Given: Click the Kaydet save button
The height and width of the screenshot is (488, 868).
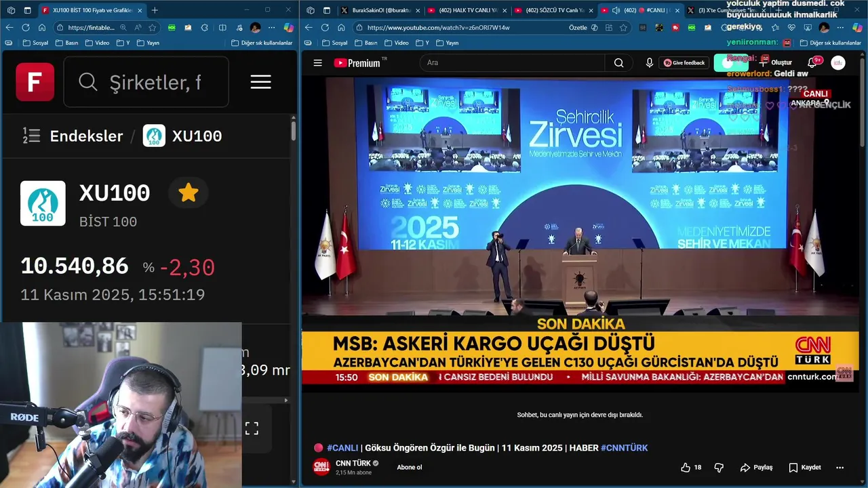Looking at the screenshot, I should pos(805,467).
